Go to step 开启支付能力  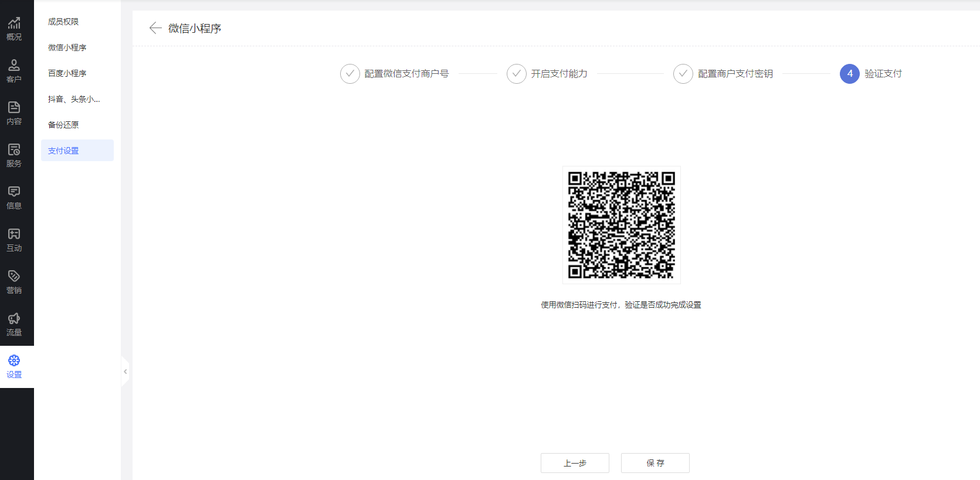pos(547,74)
